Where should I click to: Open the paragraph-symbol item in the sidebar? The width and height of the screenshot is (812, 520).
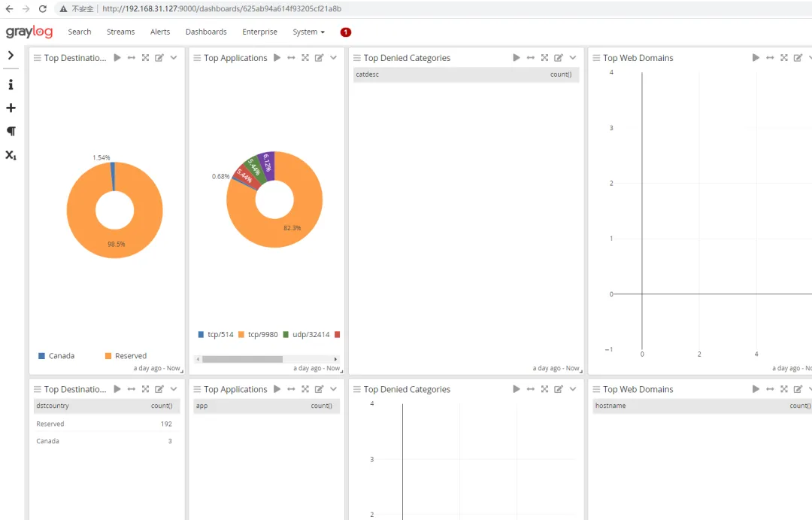pos(11,131)
